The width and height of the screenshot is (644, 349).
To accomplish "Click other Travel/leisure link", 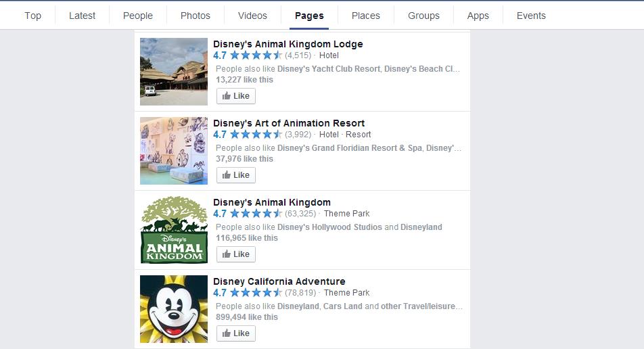I will (x=421, y=306).
